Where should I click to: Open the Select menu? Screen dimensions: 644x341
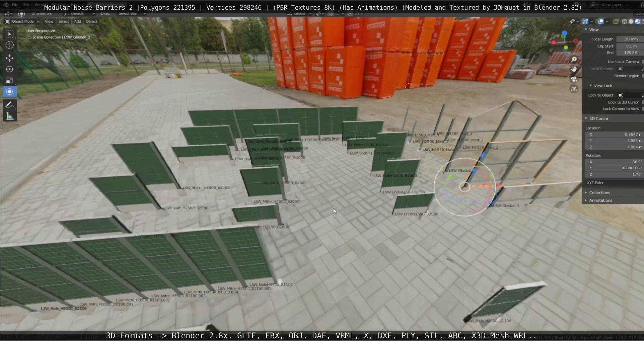pos(64,21)
